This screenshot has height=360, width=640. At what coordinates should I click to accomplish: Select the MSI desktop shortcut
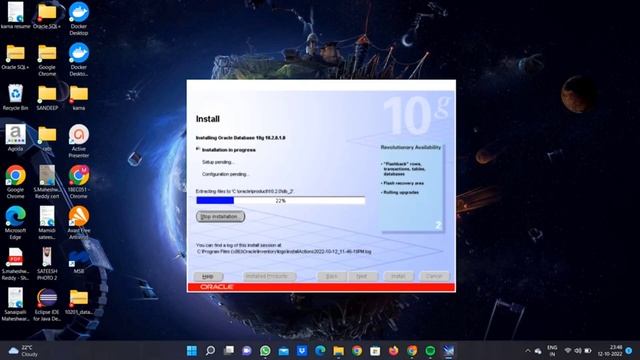[79, 261]
